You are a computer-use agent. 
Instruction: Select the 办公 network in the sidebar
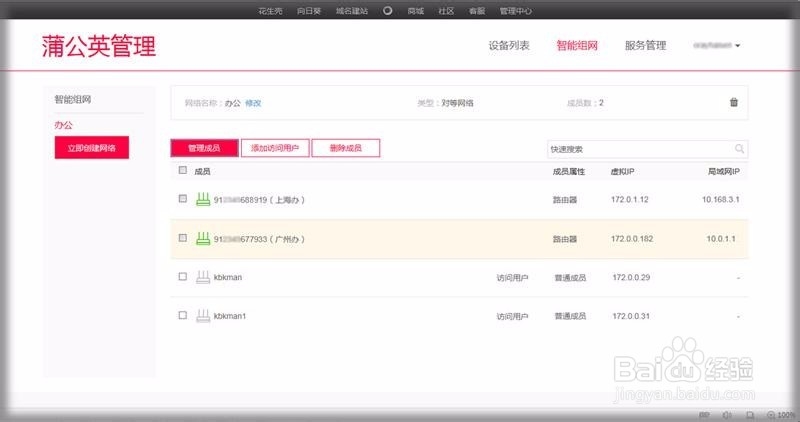pyautogui.click(x=63, y=125)
